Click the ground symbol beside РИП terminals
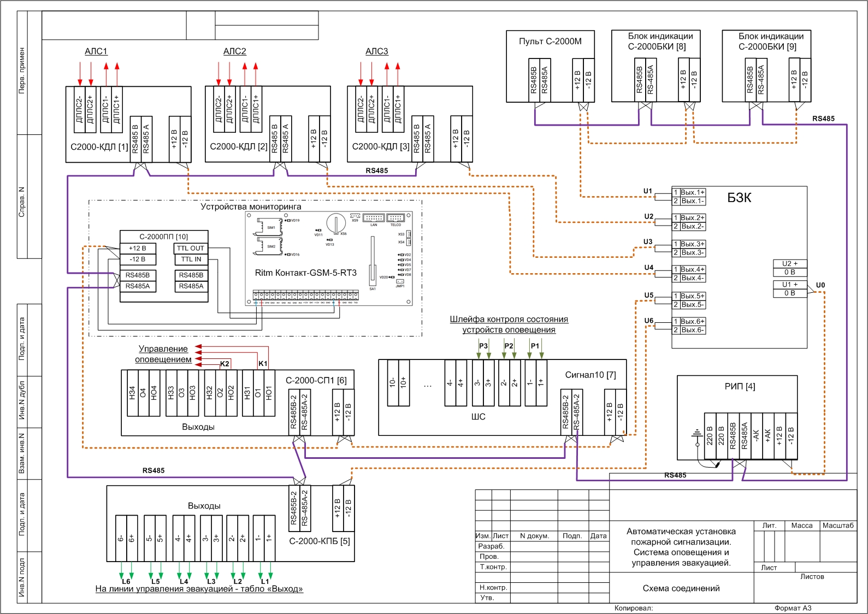The width and height of the screenshot is (868, 614). [x=696, y=435]
